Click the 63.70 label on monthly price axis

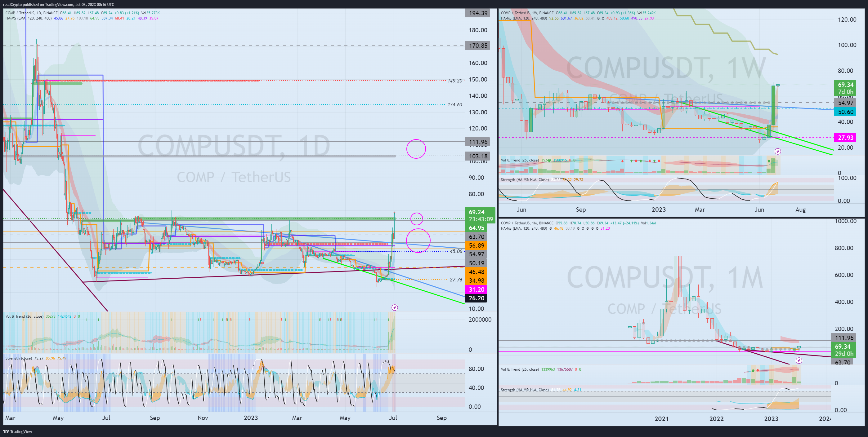842,362
